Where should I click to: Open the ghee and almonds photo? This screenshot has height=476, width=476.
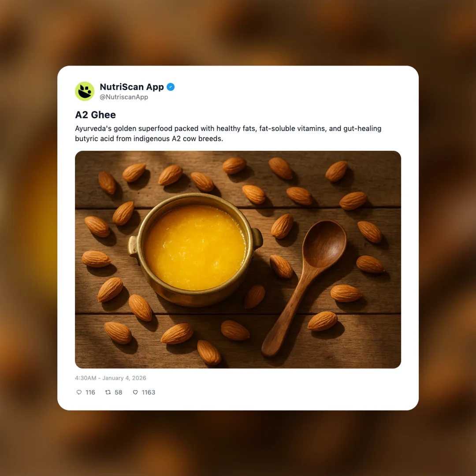click(238, 260)
